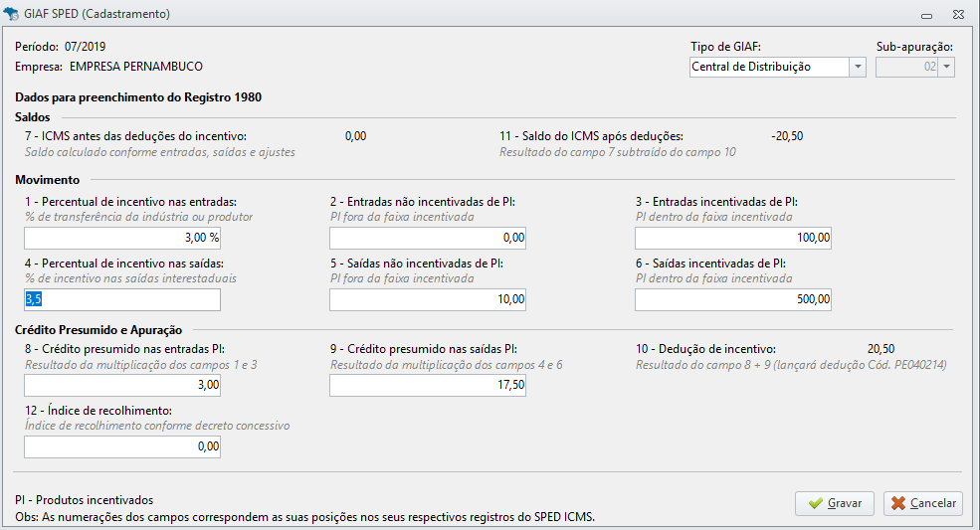
Task: Minimize the GIAF SPED window
Action: click(x=927, y=15)
